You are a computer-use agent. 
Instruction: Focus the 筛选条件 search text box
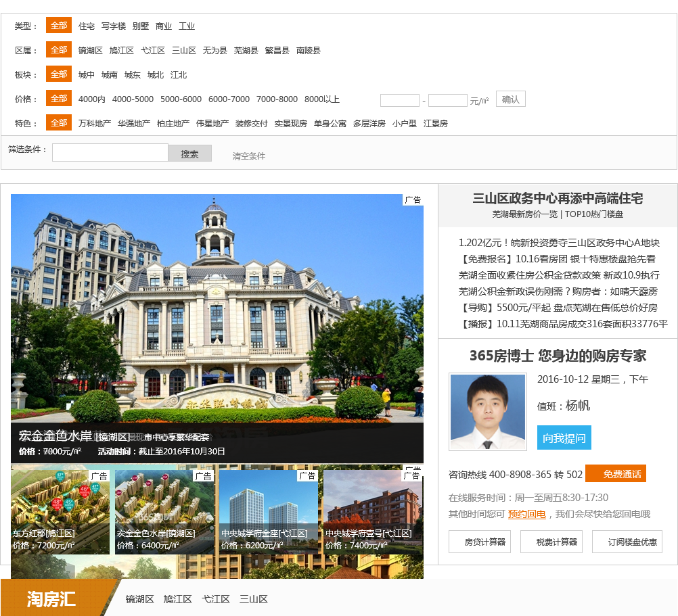(110, 153)
